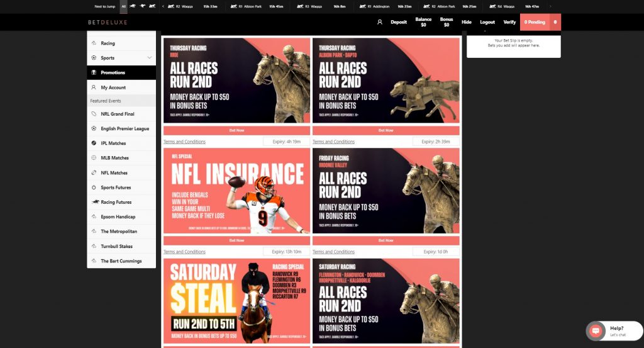Click the Bart Cummings icon
Screen dimensions: 644x348
[94, 261]
